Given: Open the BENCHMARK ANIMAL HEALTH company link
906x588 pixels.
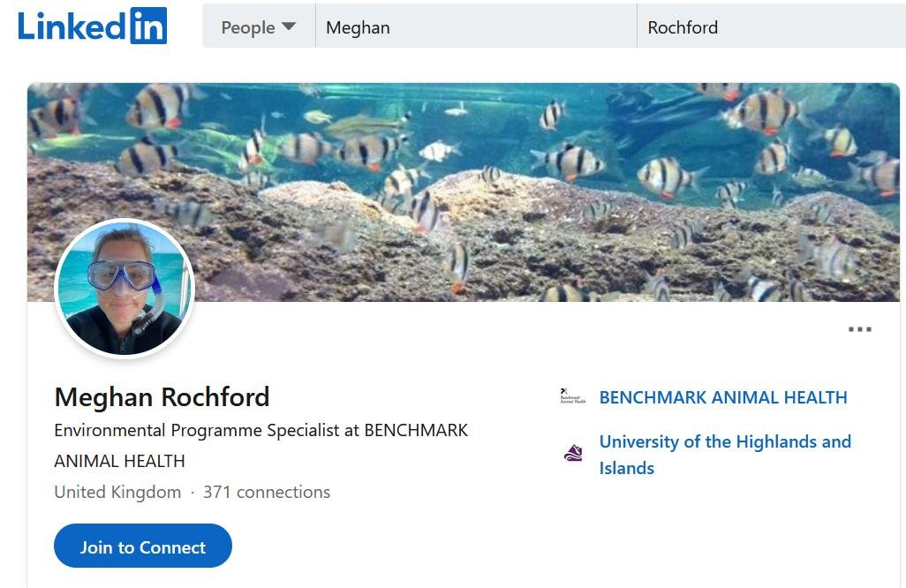Looking at the screenshot, I should coord(723,396).
